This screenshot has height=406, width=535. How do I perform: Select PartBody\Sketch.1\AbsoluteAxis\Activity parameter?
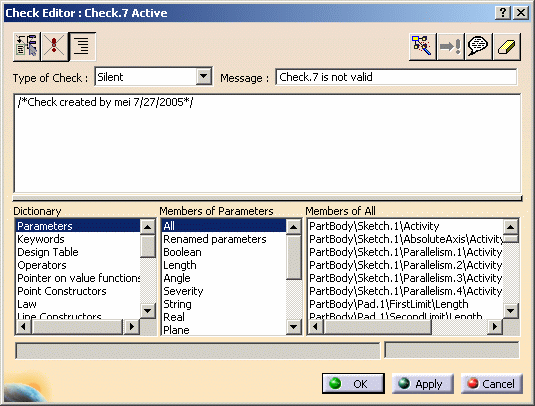pyautogui.click(x=405, y=239)
